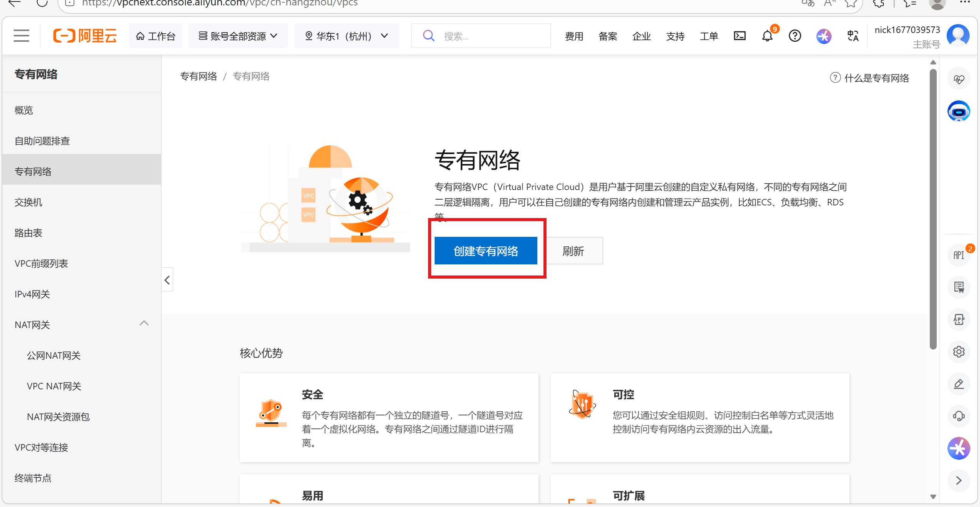
Task: Expand the 账号全部资源 dropdown
Action: [238, 36]
